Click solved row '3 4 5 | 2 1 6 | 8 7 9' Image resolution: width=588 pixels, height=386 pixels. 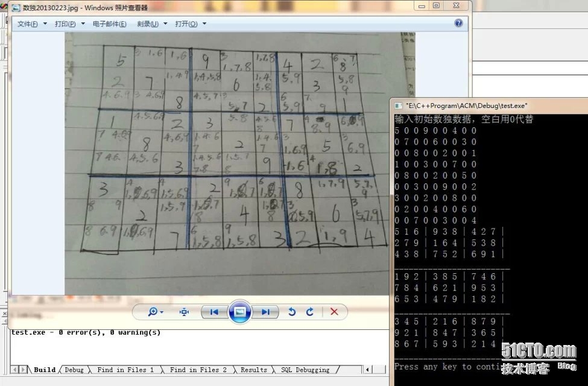tap(449, 322)
